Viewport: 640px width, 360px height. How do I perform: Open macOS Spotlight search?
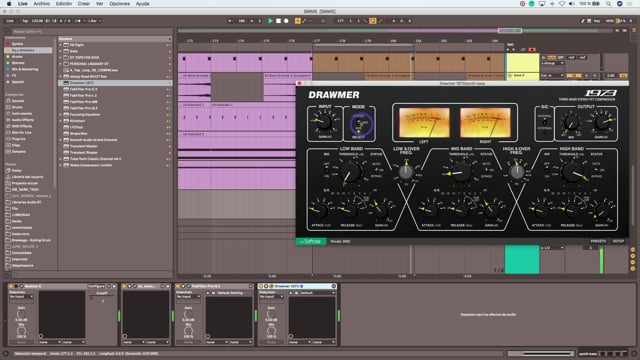(608, 4)
